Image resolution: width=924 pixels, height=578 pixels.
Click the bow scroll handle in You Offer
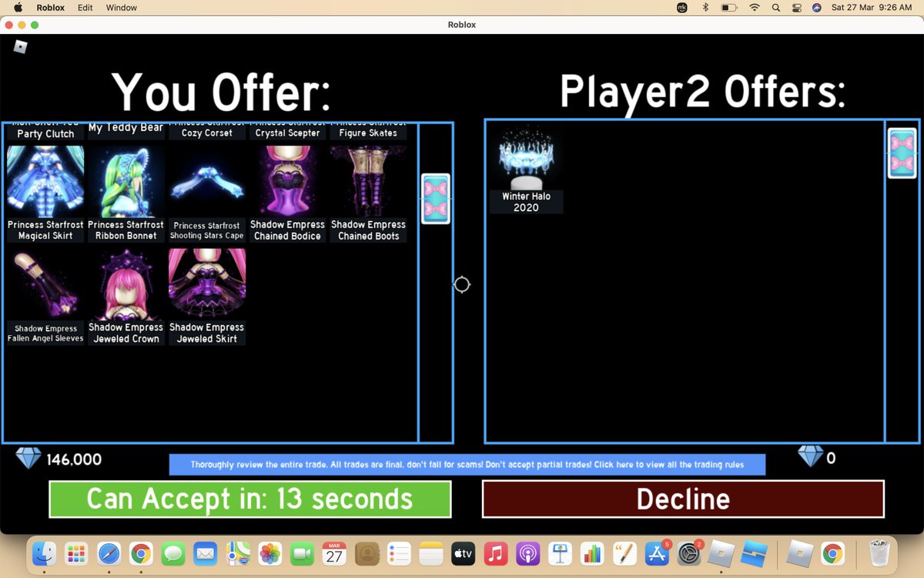click(436, 199)
